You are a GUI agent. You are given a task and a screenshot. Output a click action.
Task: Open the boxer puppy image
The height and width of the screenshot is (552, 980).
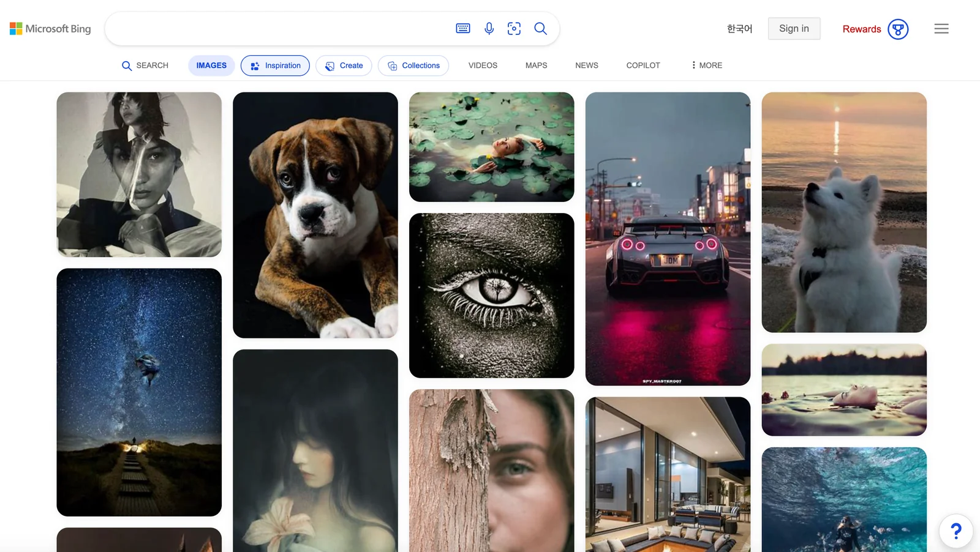(x=315, y=215)
